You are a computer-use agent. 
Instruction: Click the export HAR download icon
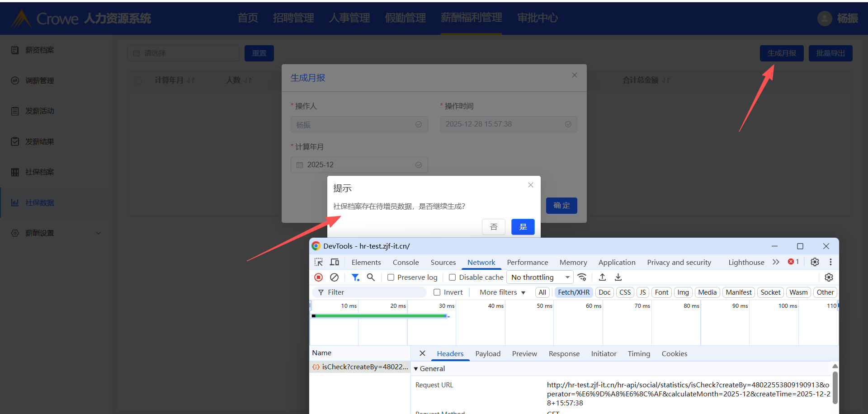point(618,277)
